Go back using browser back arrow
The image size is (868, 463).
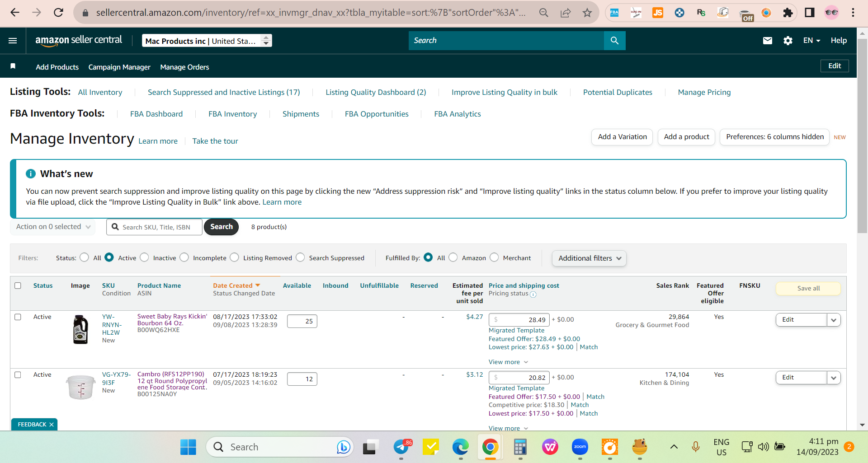[x=15, y=13]
